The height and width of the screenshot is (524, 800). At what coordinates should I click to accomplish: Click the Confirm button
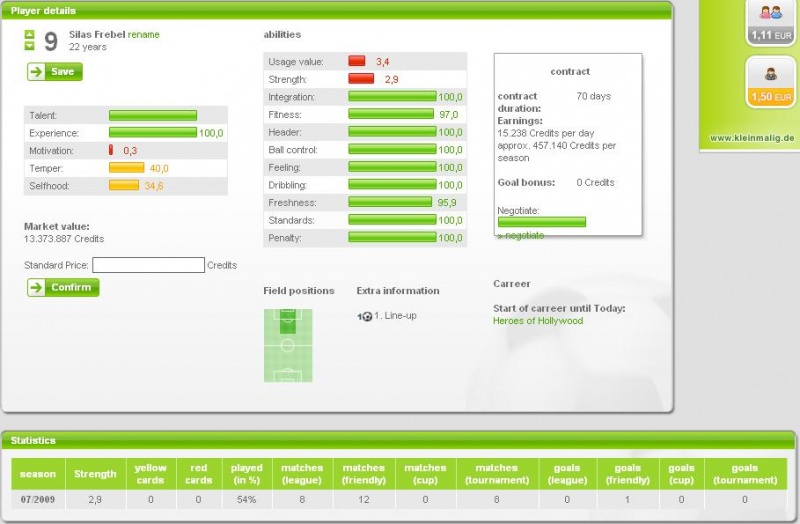63,287
